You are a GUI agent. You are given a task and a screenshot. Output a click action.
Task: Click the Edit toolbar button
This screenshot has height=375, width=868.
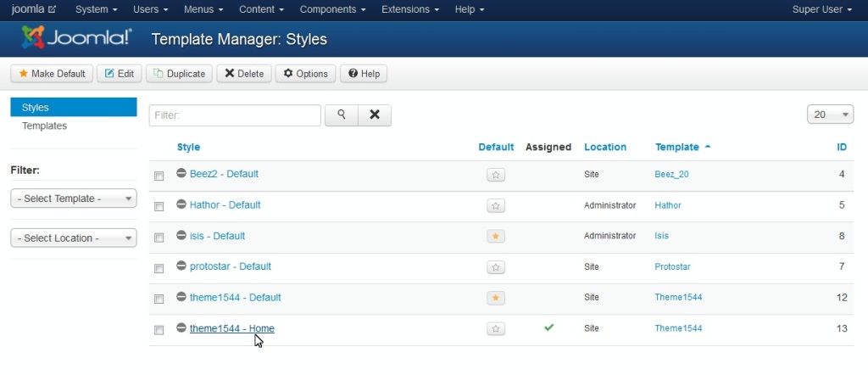pos(119,74)
